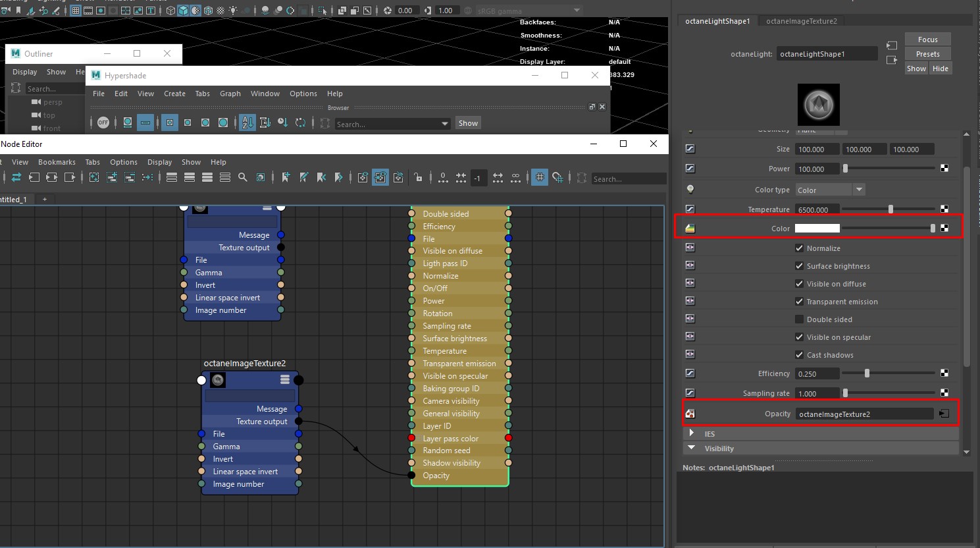Click the Node Editor search field

coord(629,178)
